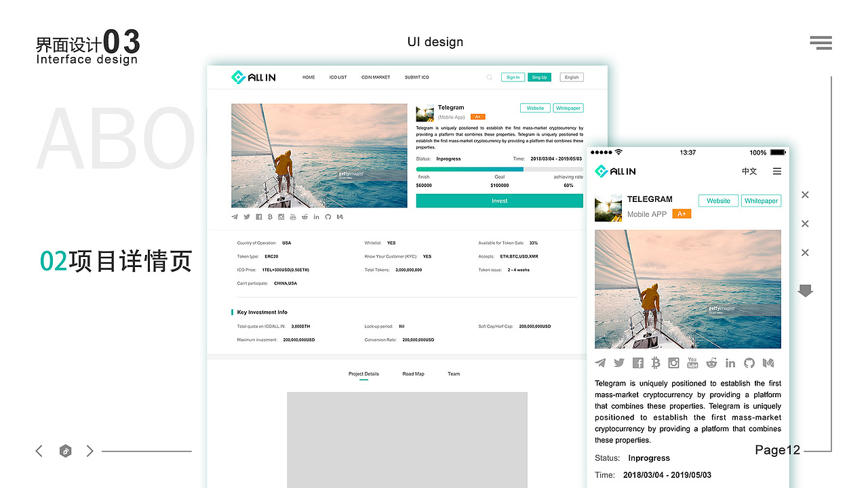Viewport: 868px width, 488px height.
Task: Tap Twitter icon in mobile mockup
Action: tap(619, 363)
